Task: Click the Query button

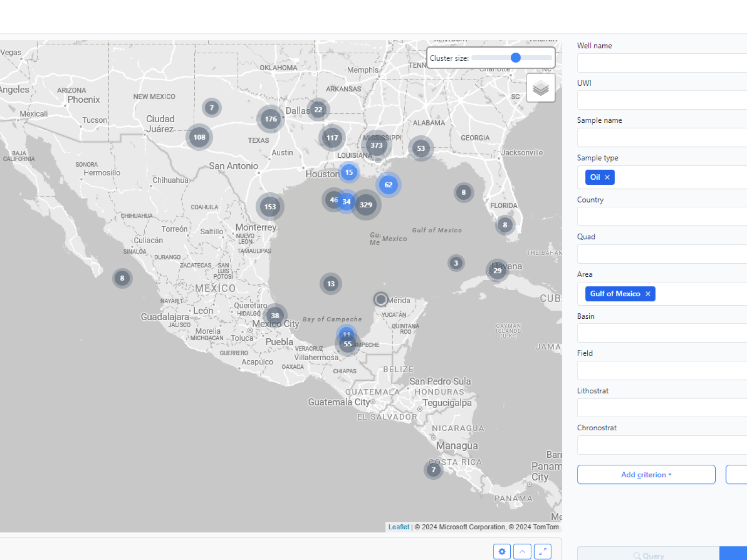Action: [x=648, y=555]
